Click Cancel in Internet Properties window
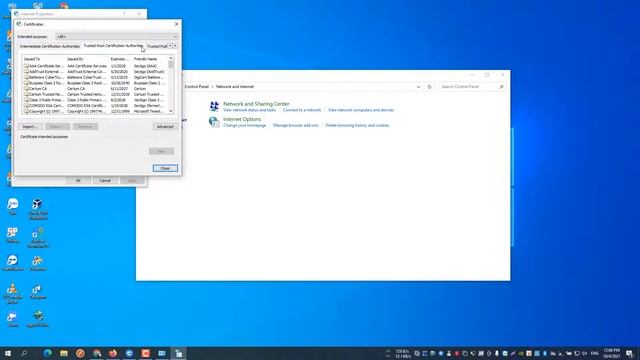This screenshot has height=360, width=640. click(105, 180)
